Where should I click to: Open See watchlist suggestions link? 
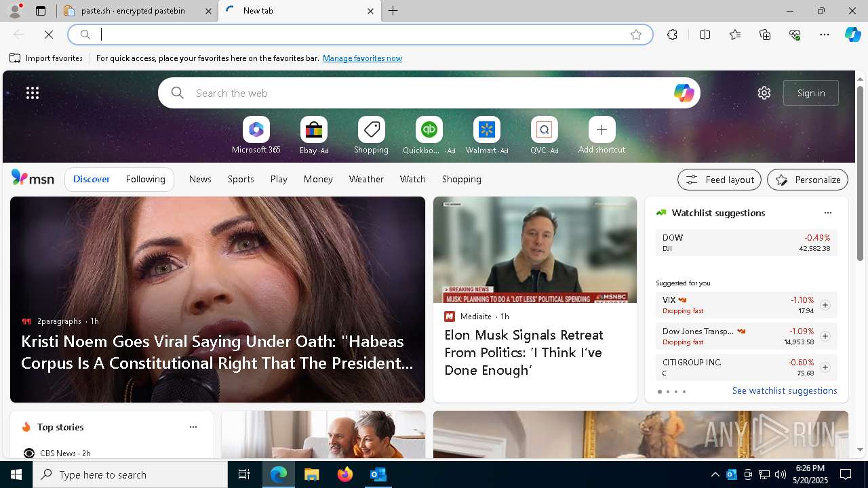coord(785,390)
